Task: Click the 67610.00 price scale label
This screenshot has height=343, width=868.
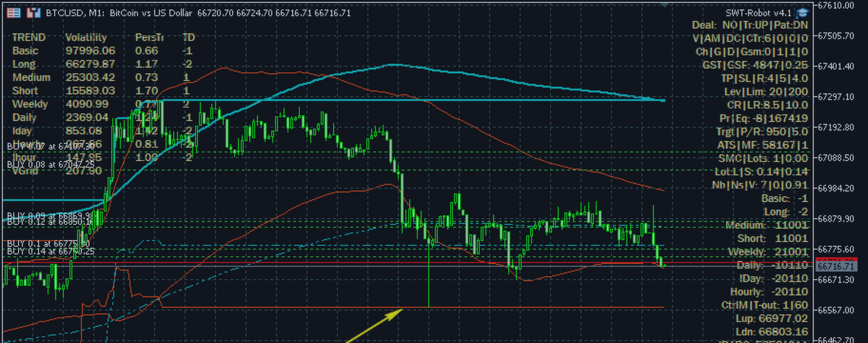Action: (x=835, y=5)
